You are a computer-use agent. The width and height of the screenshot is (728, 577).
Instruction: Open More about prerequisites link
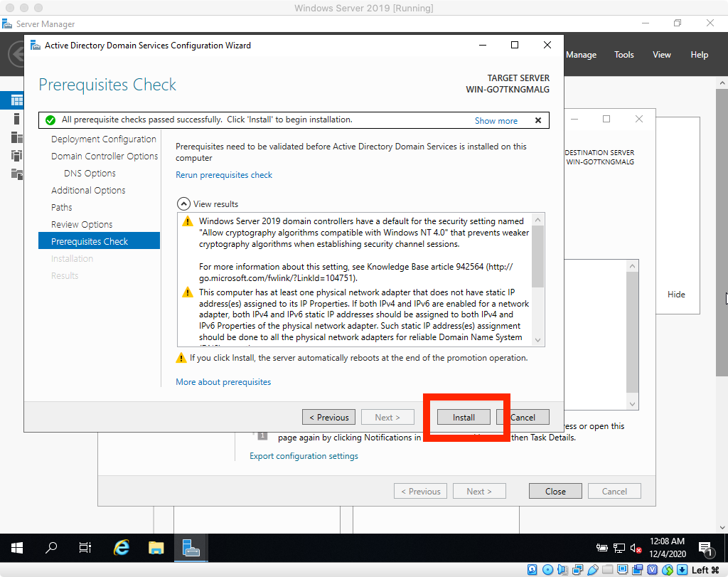pos(223,382)
